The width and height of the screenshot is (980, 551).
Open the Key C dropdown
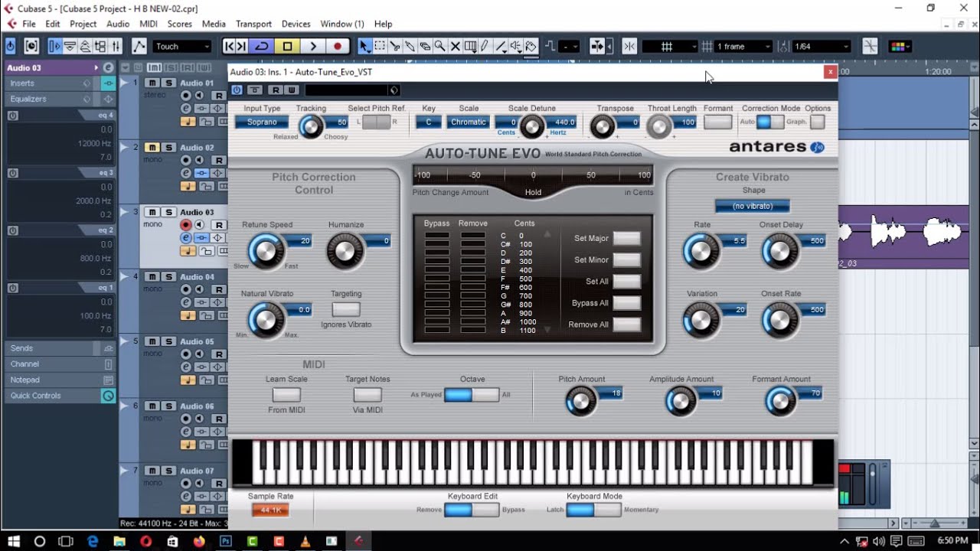[x=429, y=122]
